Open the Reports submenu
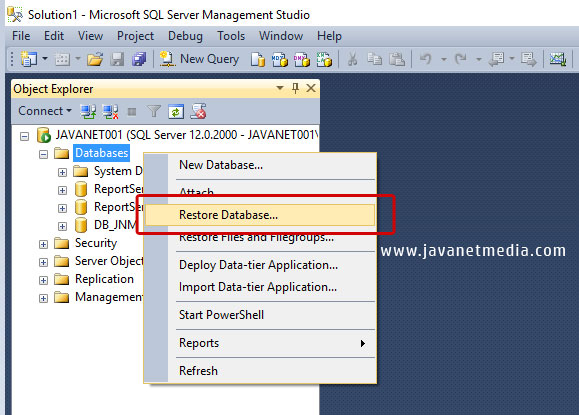 (260, 343)
